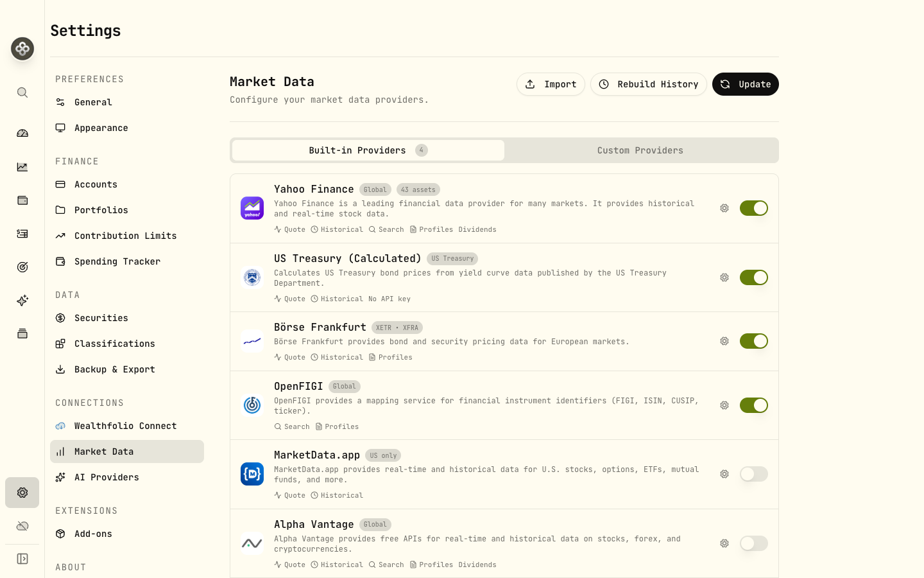
Task: Open search from the left rail
Action: (x=22, y=92)
